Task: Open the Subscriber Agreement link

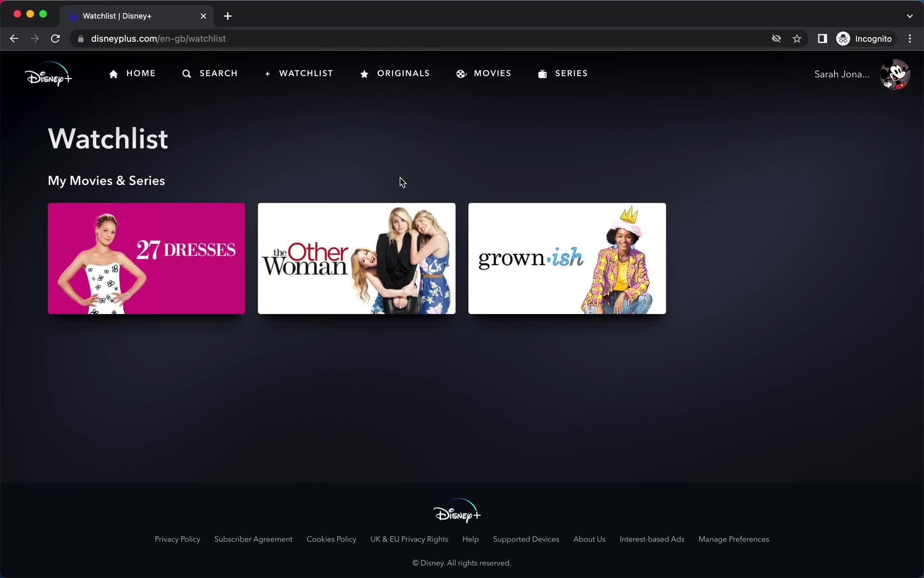Action: pyautogui.click(x=253, y=539)
